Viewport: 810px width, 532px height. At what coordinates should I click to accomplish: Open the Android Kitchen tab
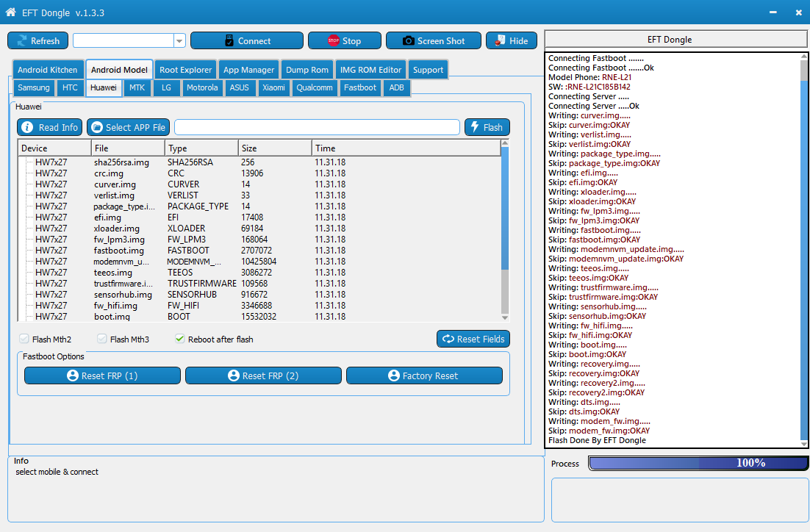tap(48, 70)
